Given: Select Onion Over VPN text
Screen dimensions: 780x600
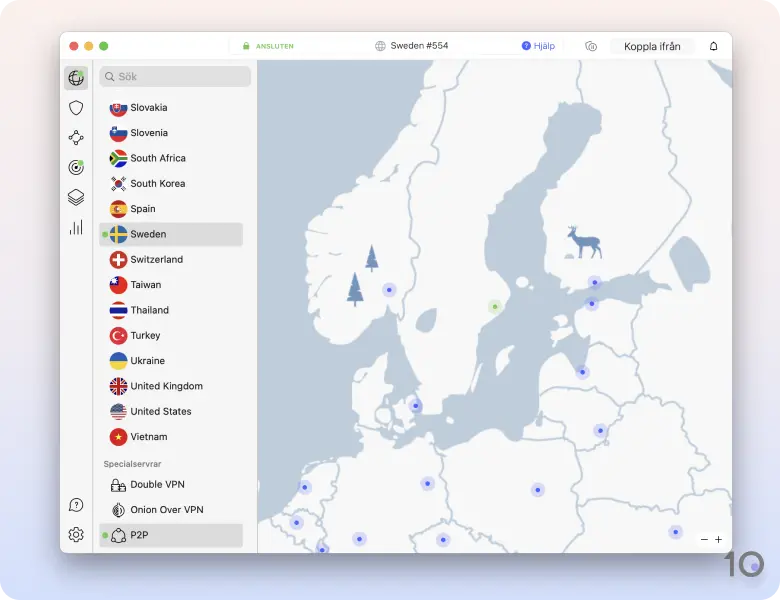Looking at the screenshot, I should pos(167,510).
